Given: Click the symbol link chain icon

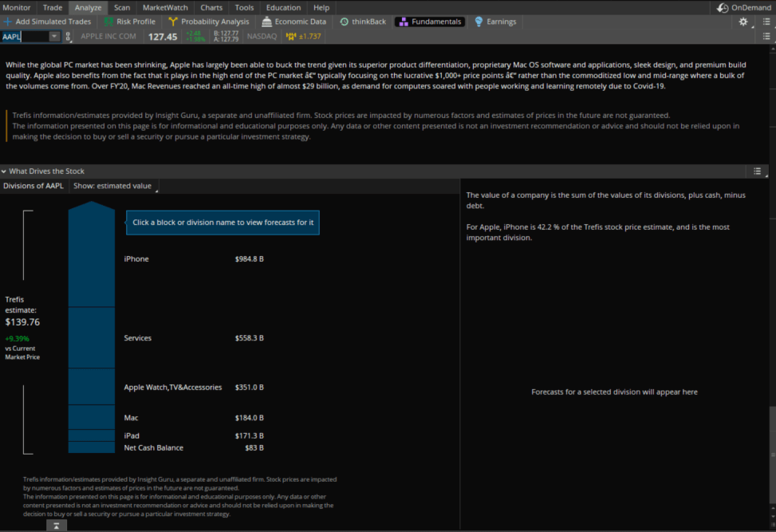Looking at the screenshot, I should pos(68,37).
